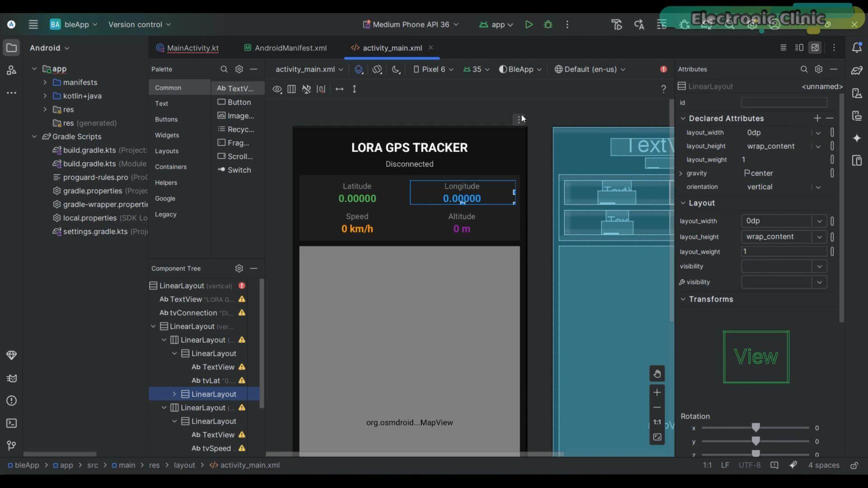Open the orientation vertical dropdown
868x488 pixels.
(818, 187)
